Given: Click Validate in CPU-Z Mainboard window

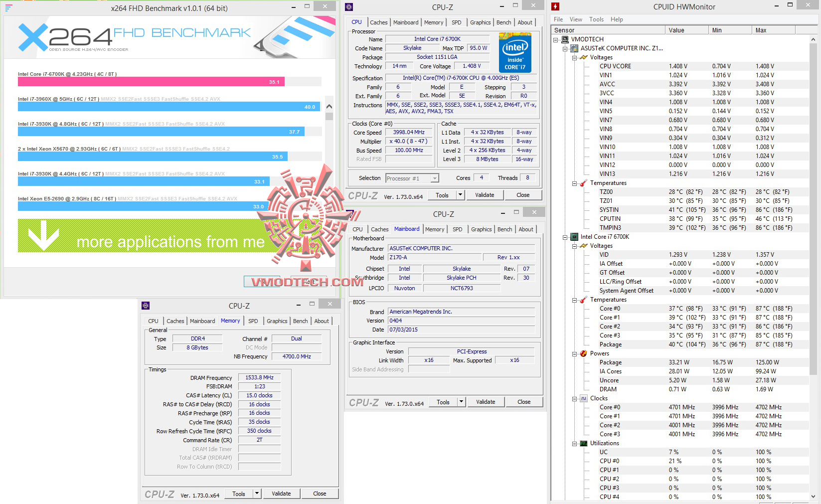Looking at the screenshot, I should [x=486, y=402].
